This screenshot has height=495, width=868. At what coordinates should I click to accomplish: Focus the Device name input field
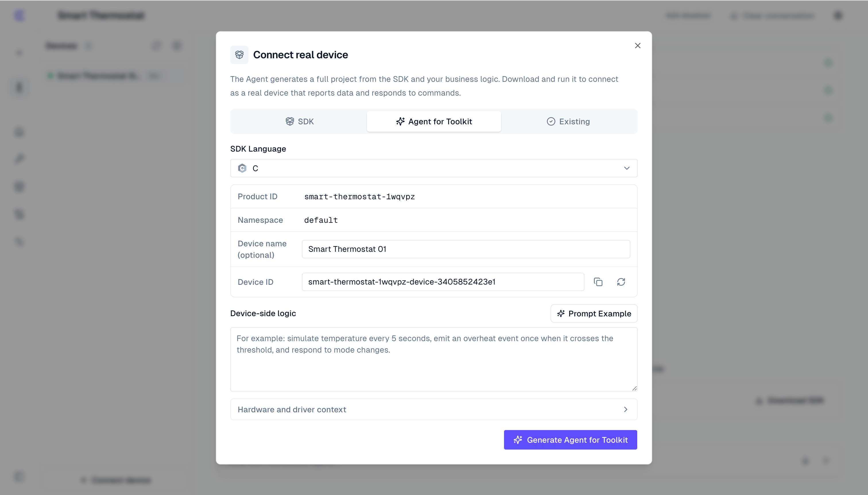click(466, 249)
